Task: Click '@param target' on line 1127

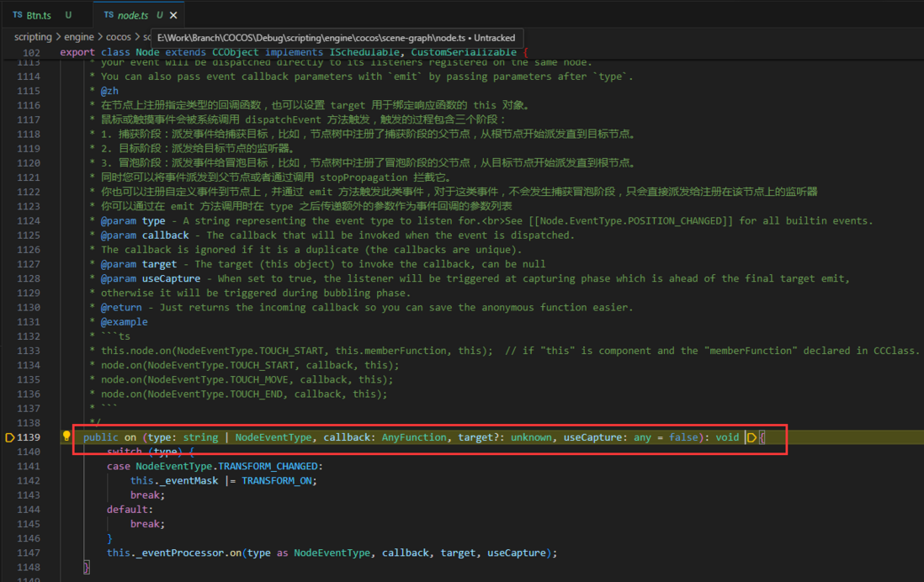Action: [139, 264]
